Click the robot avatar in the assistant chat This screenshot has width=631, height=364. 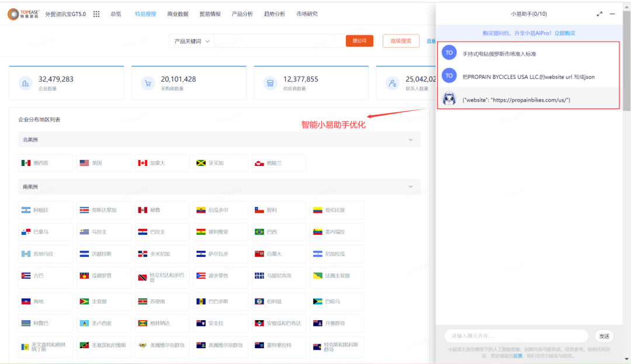pos(449,99)
